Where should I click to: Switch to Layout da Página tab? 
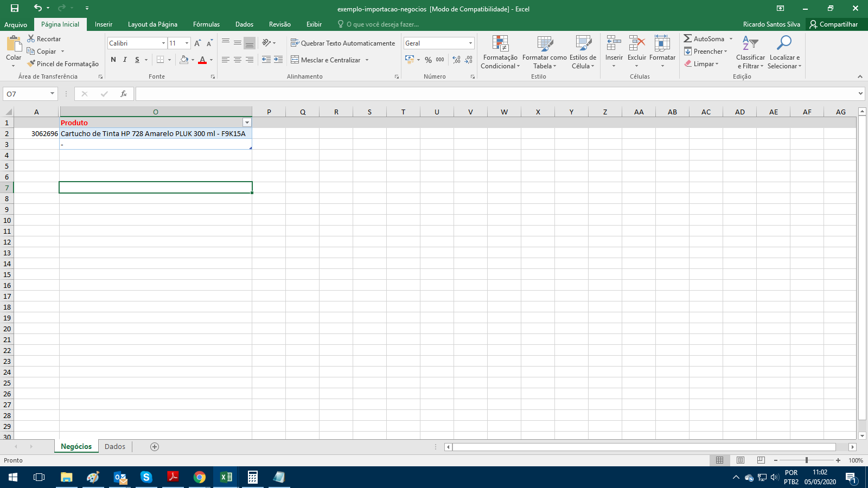coord(152,24)
